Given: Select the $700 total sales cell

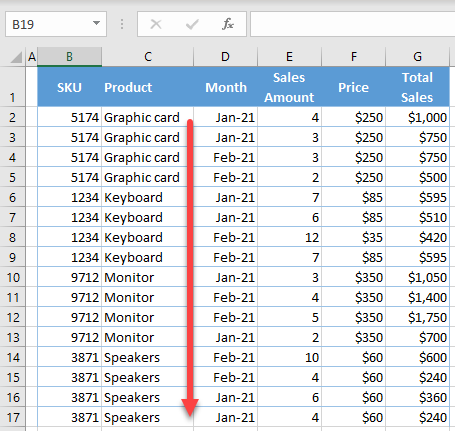Looking at the screenshot, I should (417, 337).
